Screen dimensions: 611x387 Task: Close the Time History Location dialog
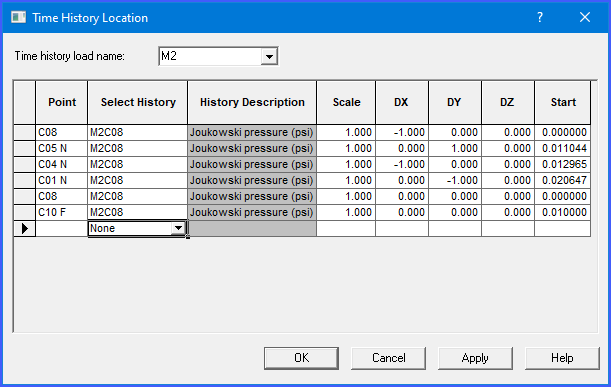pyautogui.click(x=585, y=17)
